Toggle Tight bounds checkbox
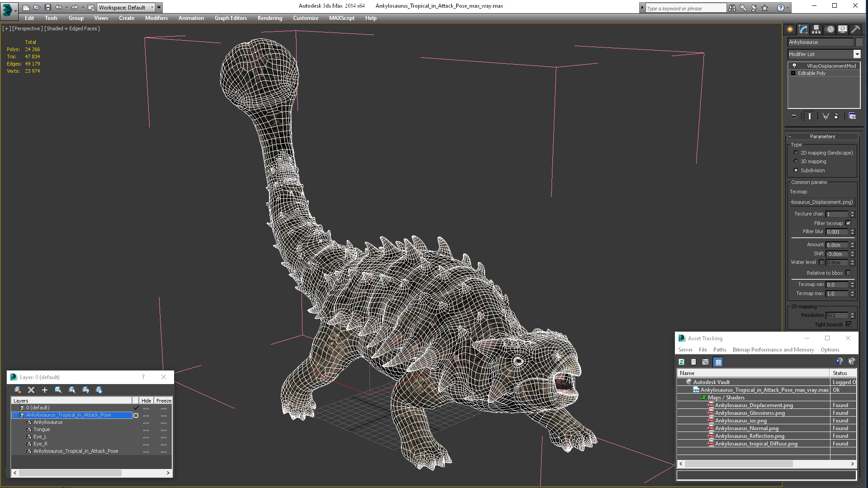 click(848, 324)
